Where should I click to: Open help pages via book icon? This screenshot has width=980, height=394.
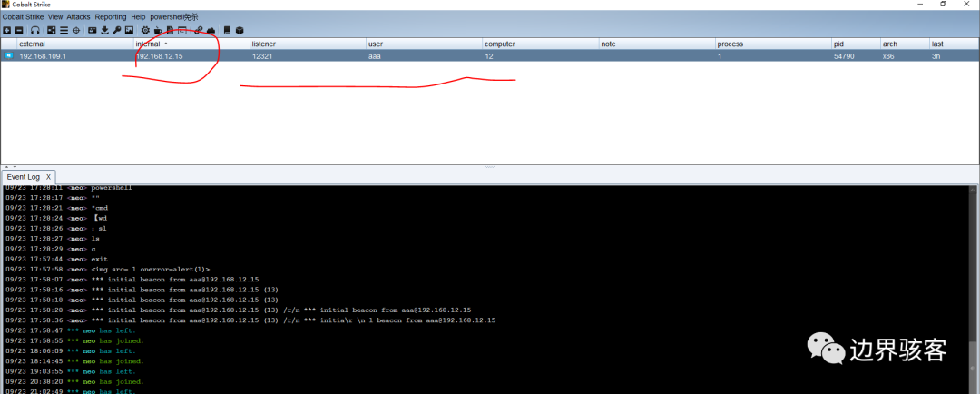point(227,30)
